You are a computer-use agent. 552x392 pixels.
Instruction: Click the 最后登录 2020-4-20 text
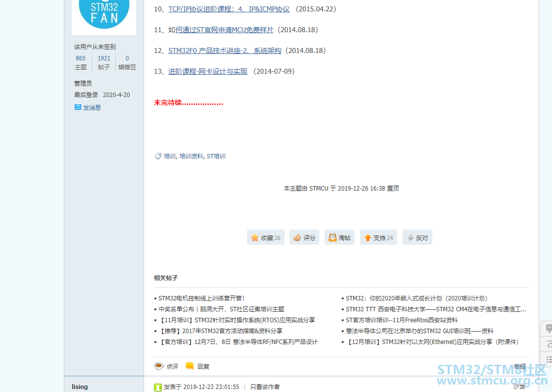102,95
